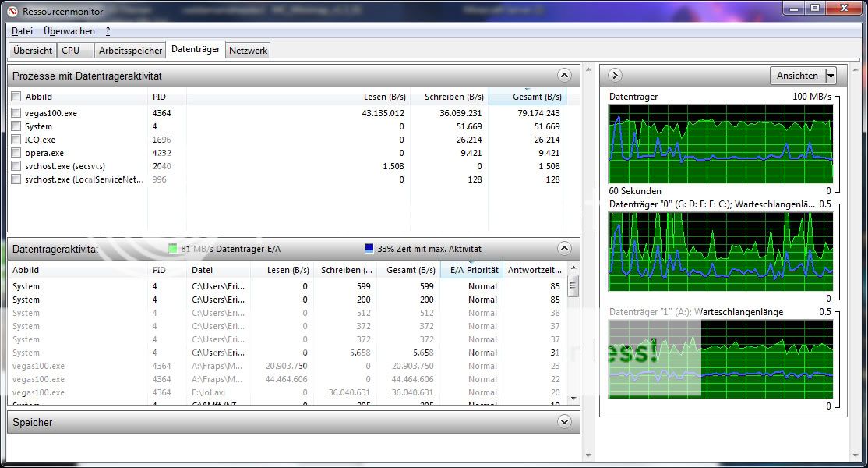
Task: Check the vegas100.exe process checkbox
Action: click(16, 113)
